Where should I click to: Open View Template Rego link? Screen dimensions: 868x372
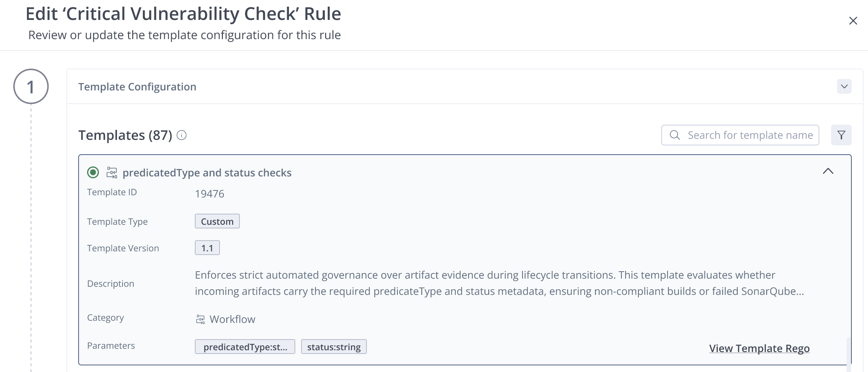point(759,348)
